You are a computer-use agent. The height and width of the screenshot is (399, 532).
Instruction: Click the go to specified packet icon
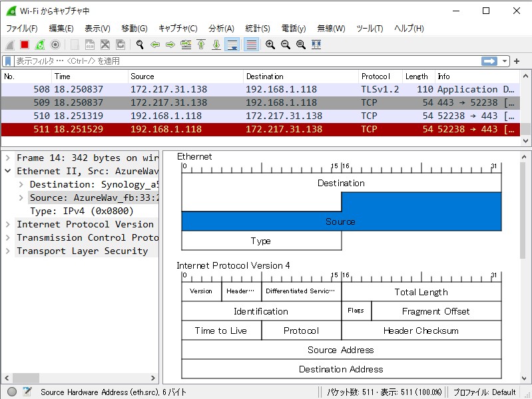point(186,45)
